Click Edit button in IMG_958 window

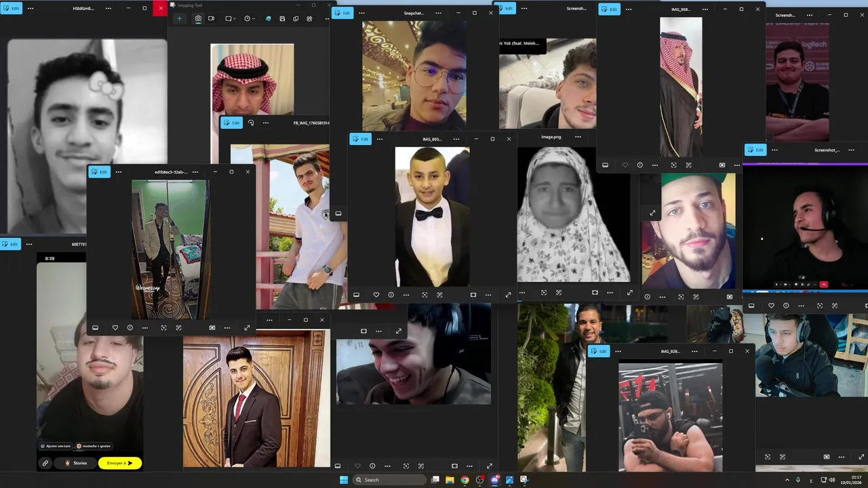tap(610, 9)
